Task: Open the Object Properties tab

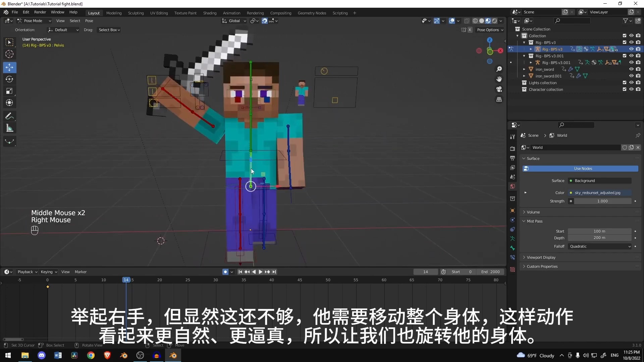Action: 512,210
